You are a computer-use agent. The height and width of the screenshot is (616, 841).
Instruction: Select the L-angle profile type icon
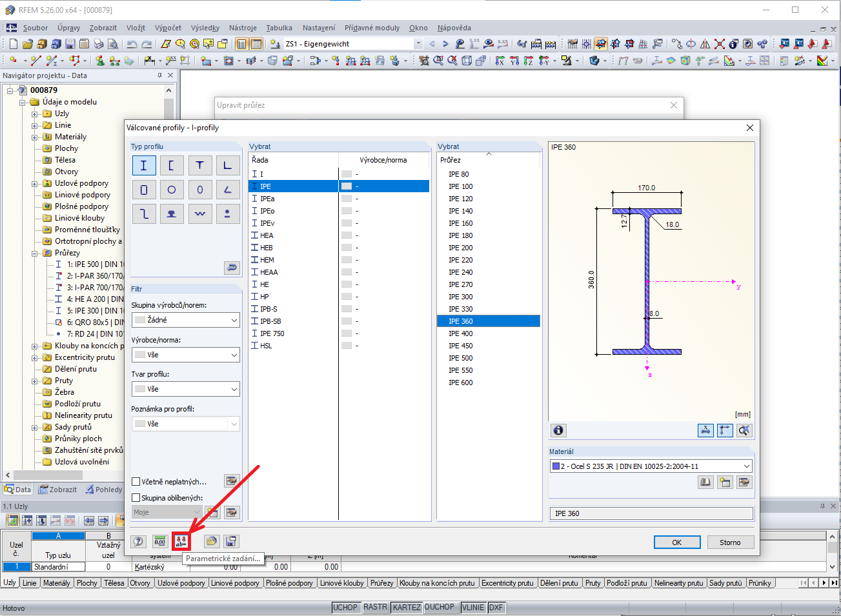pyautogui.click(x=227, y=166)
